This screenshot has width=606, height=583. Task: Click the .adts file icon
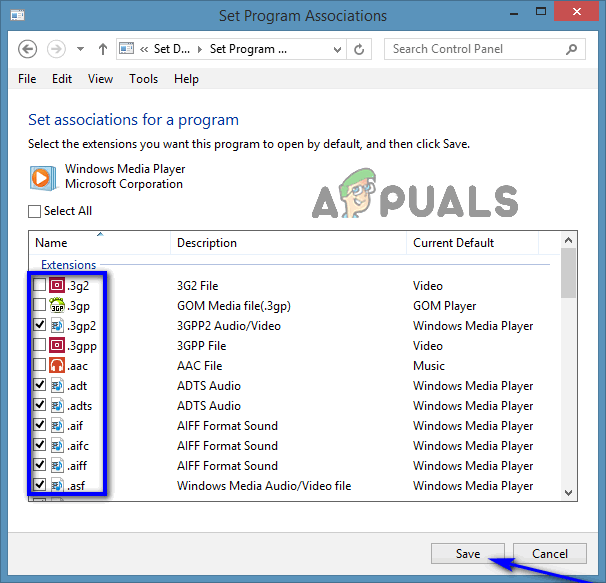click(57, 405)
